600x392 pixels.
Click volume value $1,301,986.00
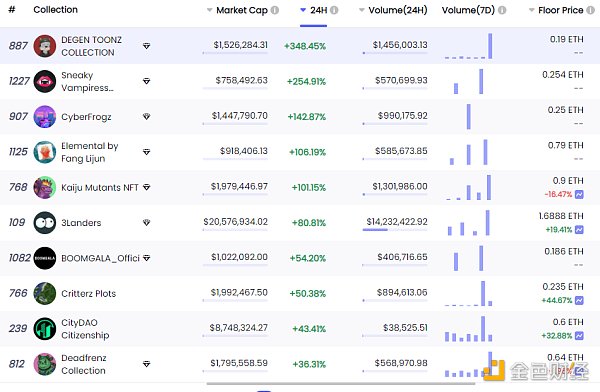tap(400, 186)
